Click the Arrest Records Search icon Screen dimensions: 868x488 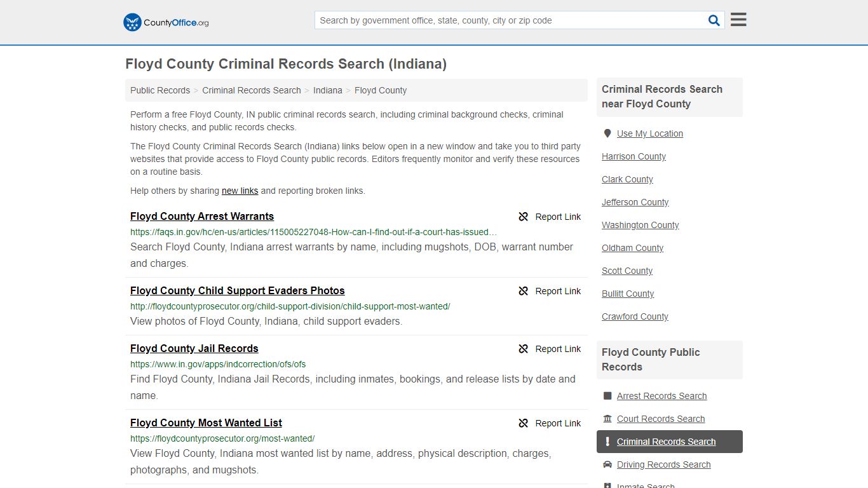(607, 396)
